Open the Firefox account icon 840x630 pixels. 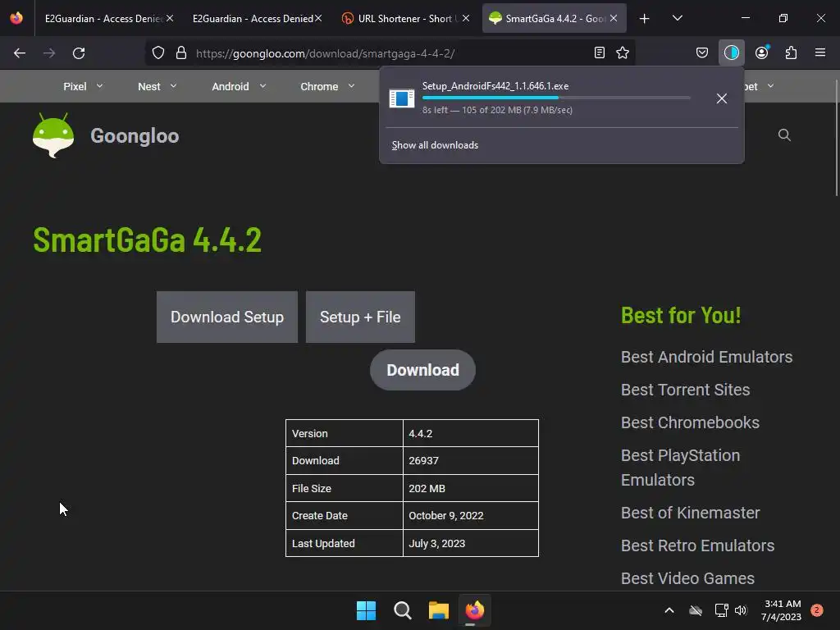click(x=761, y=52)
